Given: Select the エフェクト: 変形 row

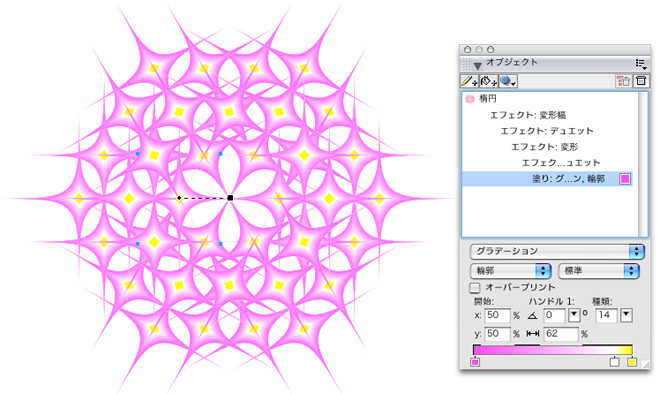Looking at the screenshot, I should point(549,147).
